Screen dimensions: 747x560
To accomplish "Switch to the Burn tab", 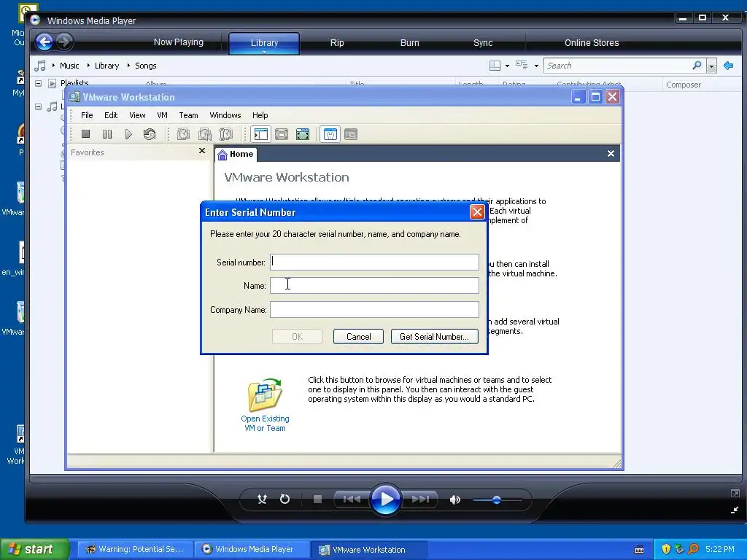I will (410, 43).
